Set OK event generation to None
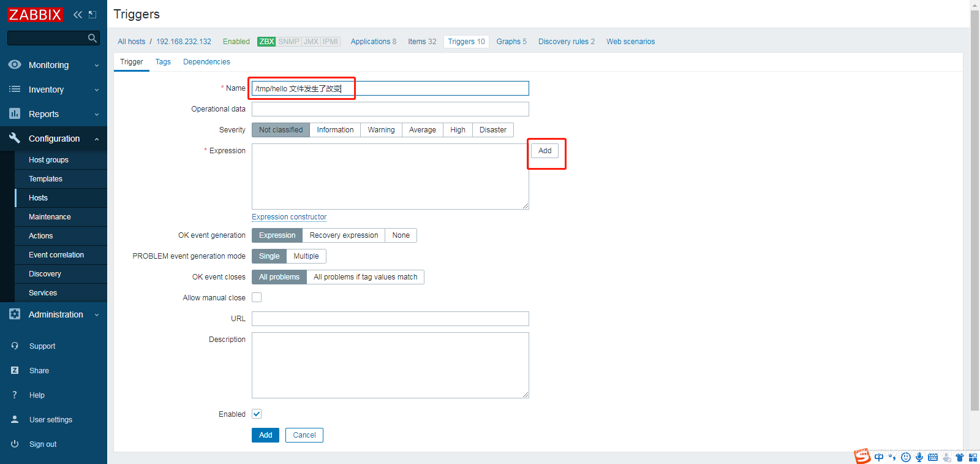The width and height of the screenshot is (980, 464). click(x=401, y=235)
